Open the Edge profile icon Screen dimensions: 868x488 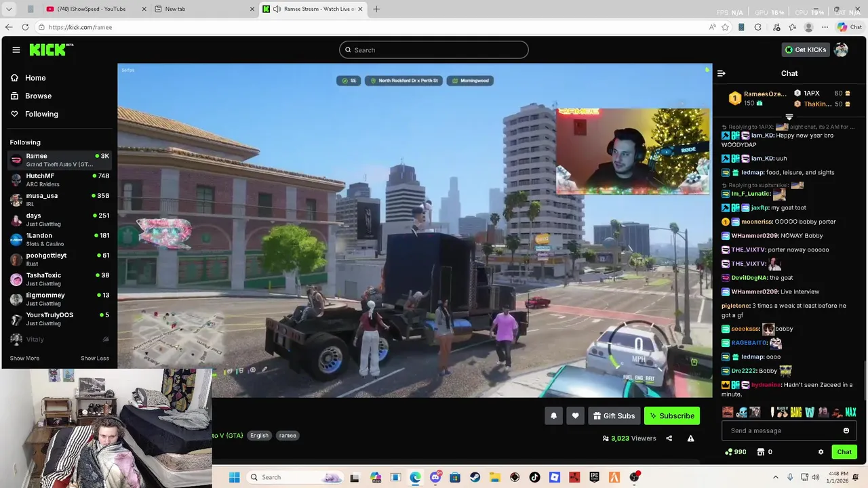pos(808,27)
